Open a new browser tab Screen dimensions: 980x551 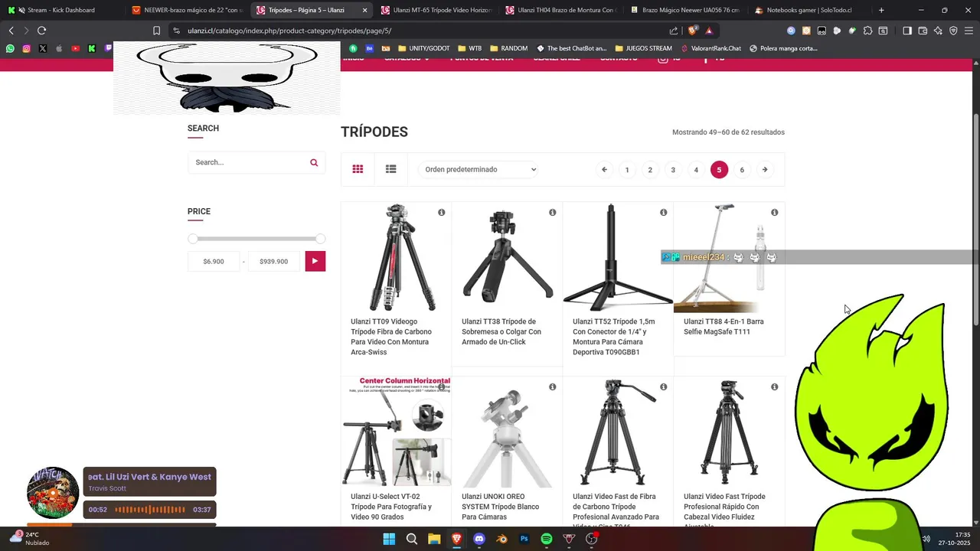coord(881,10)
